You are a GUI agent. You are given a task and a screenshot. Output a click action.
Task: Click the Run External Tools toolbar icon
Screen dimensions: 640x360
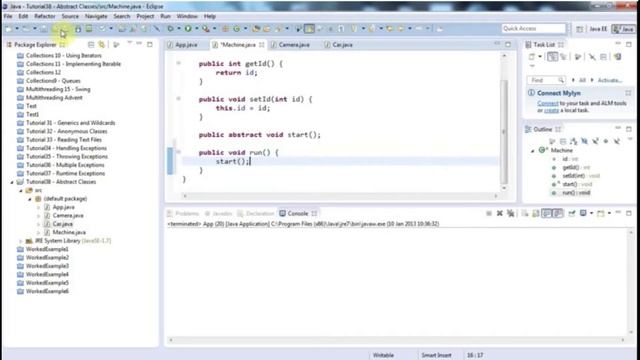point(206,29)
